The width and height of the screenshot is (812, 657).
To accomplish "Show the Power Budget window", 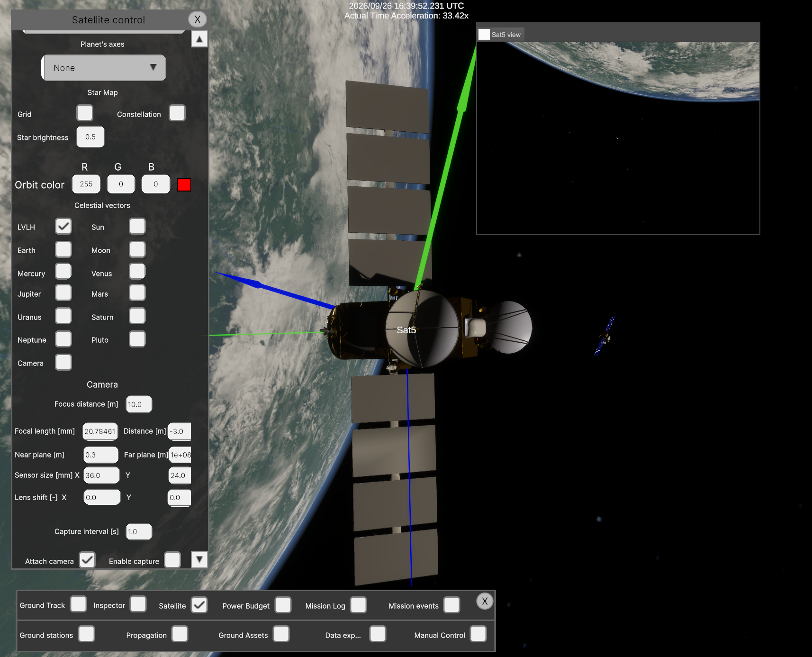I will pyautogui.click(x=283, y=605).
